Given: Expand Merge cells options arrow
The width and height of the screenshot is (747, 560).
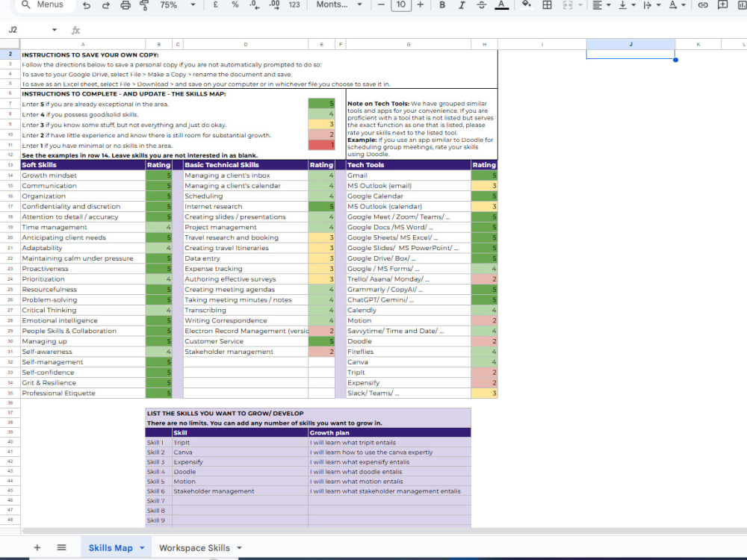Looking at the screenshot, I should 580,4.
